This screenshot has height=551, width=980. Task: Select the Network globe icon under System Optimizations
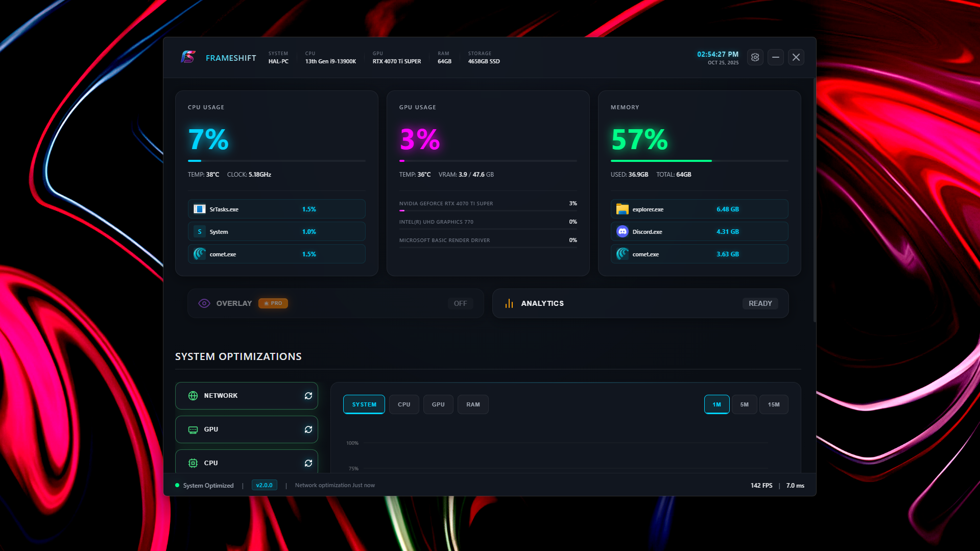coord(193,395)
